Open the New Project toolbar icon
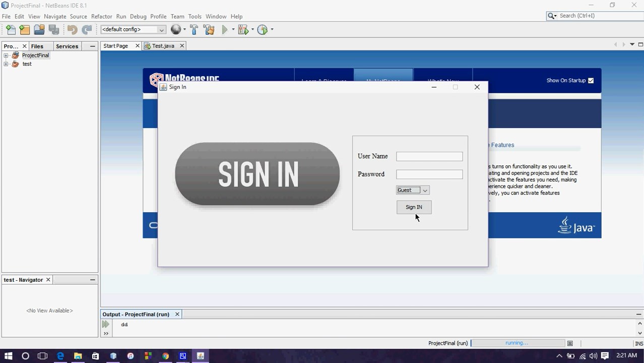The width and height of the screenshot is (644, 363). point(24,30)
